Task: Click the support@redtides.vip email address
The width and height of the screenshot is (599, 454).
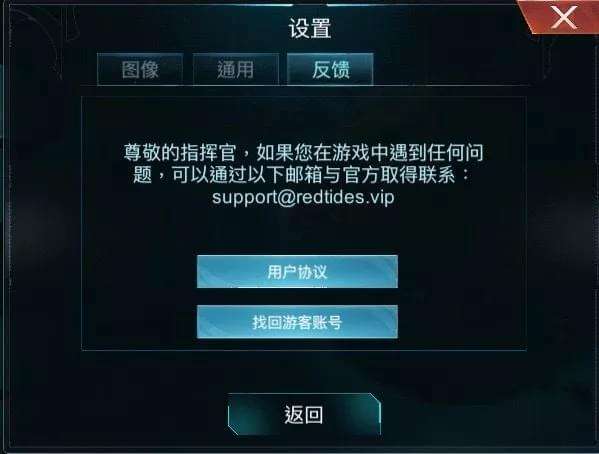Action: [x=303, y=198]
